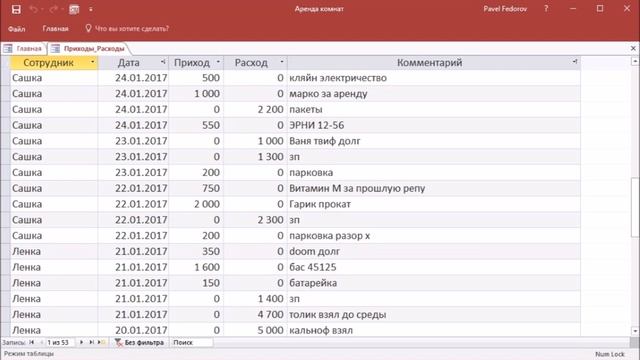Click the Приход value 750
The width and height of the screenshot is (640, 360).
tap(196, 188)
